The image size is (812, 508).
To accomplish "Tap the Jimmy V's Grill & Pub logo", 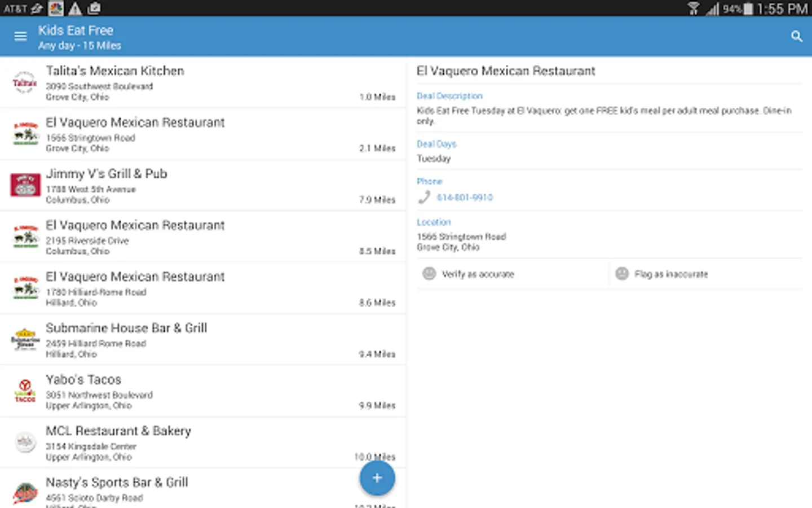I will click(x=25, y=185).
